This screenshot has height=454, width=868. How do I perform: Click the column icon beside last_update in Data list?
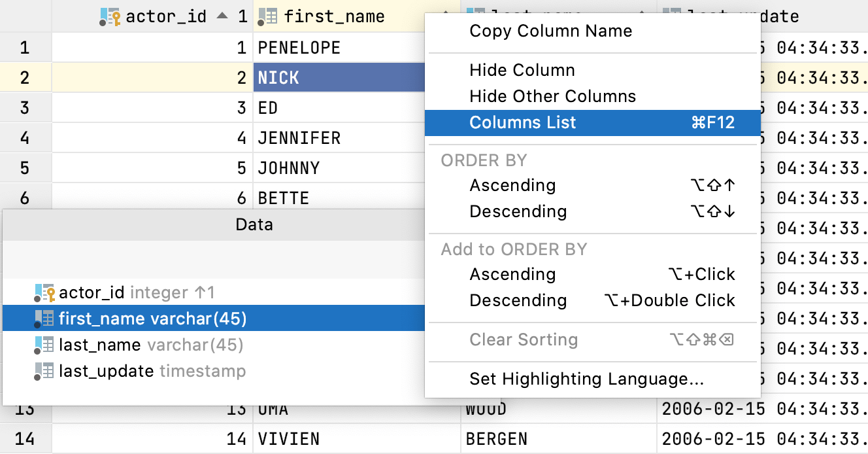tap(49, 371)
